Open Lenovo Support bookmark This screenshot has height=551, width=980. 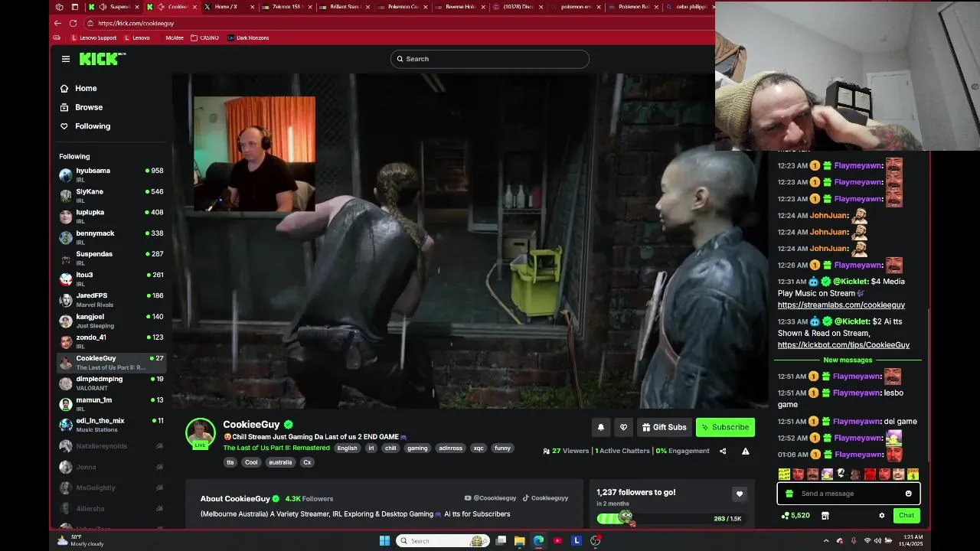click(x=93, y=37)
